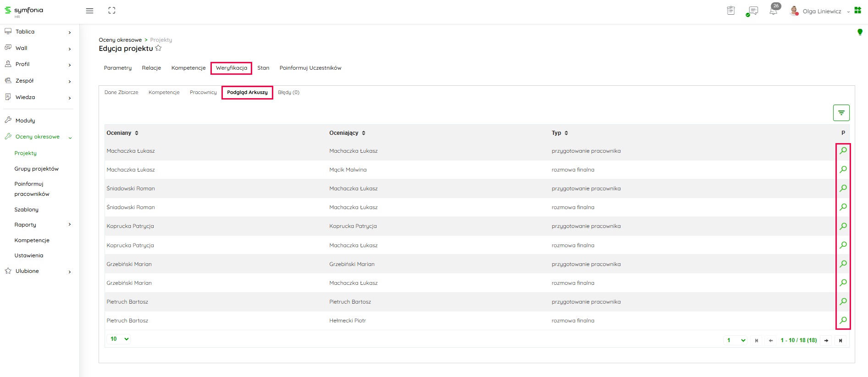Open the chat messages icon
Image resolution: width=868 pixels, height=377 pixels.
pyautogui.click(x=752, y=11)
